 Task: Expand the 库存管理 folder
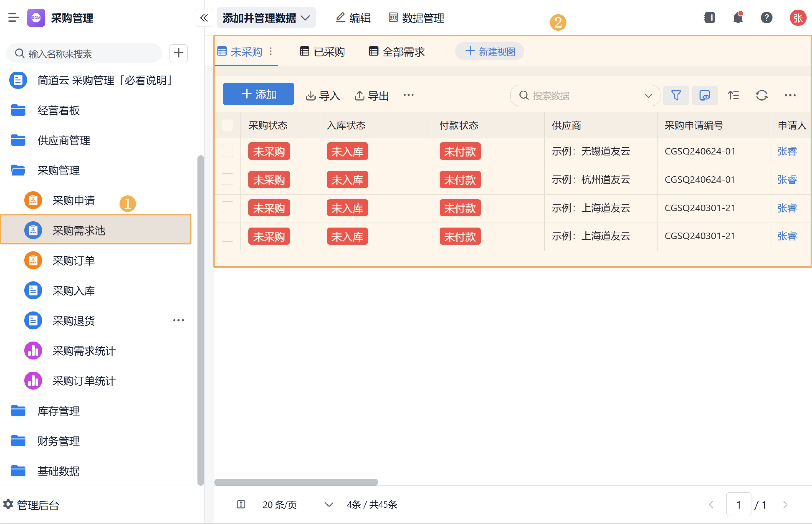(x=58, y=411)
